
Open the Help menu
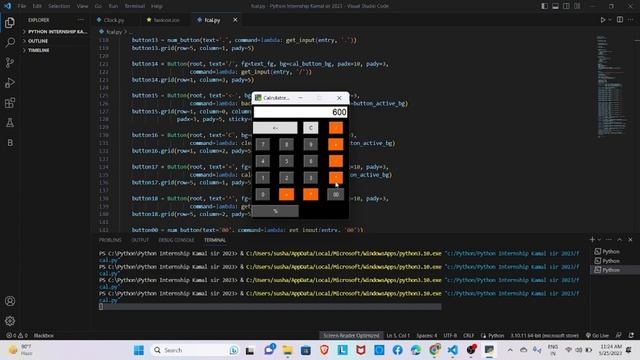(x=157, y=6)
